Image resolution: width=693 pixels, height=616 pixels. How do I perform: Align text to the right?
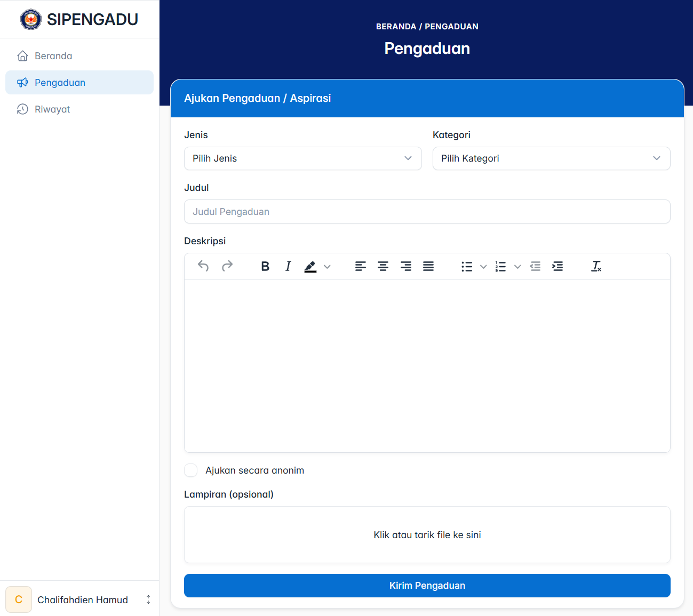(x=406, y=266)
